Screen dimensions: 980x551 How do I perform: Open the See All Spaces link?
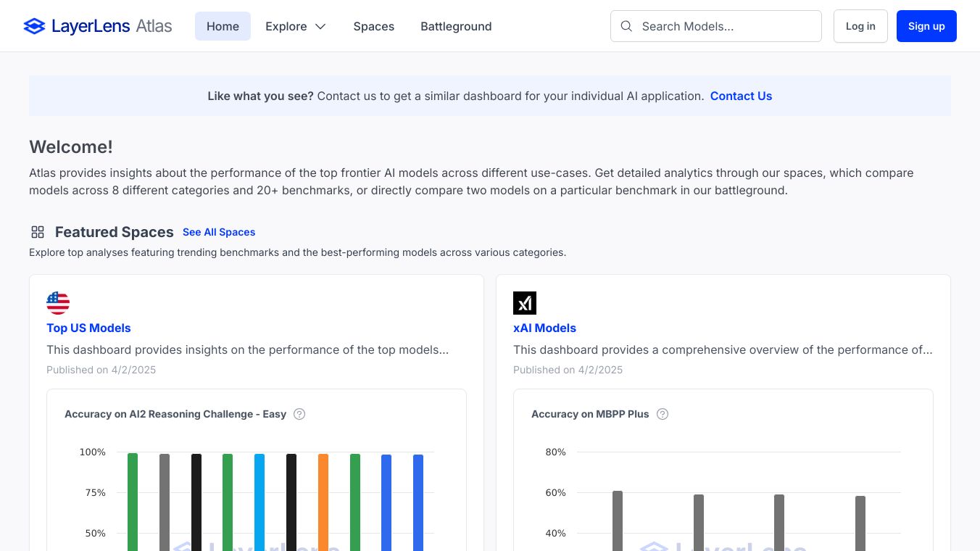pyautogui.click(x=219, y=232)
